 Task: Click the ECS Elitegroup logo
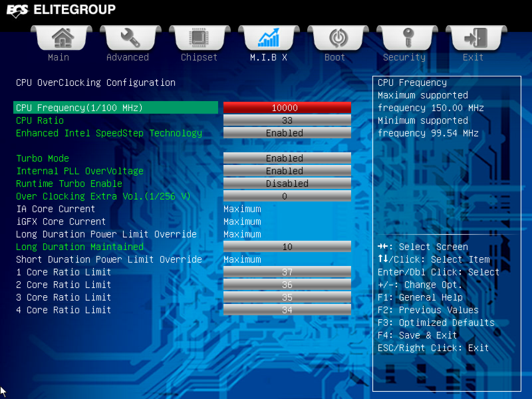(61, 9)
